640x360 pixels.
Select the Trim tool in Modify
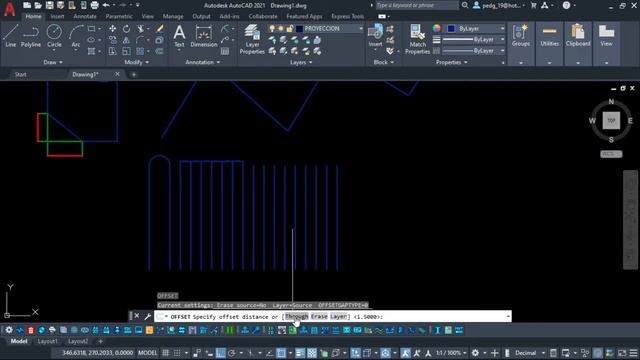tap(141, 29)
